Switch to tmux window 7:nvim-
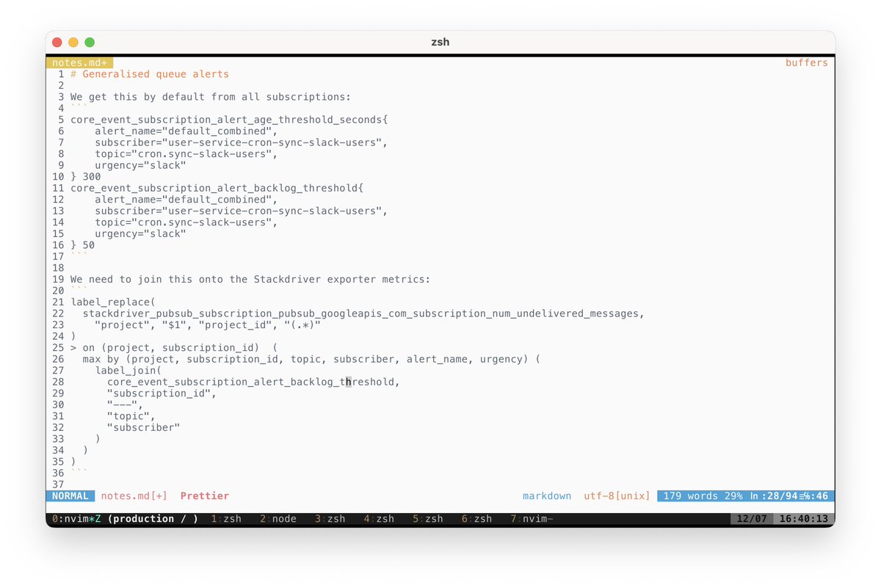 [x=532, y=519]
